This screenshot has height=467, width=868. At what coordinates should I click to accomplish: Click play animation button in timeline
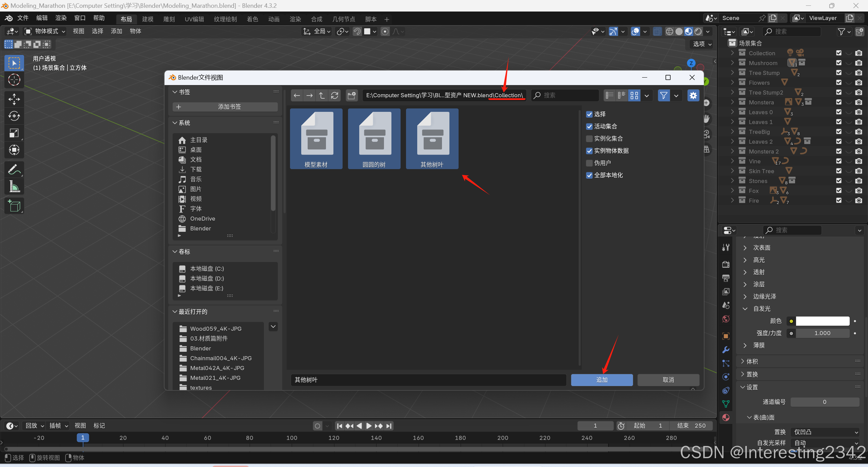pos(369,426)
